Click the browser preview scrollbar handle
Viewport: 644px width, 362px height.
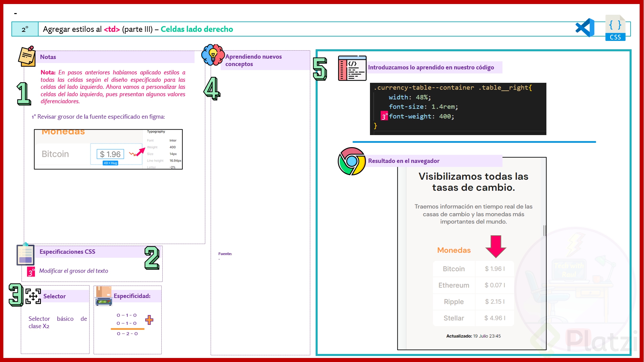coord(544,230)
